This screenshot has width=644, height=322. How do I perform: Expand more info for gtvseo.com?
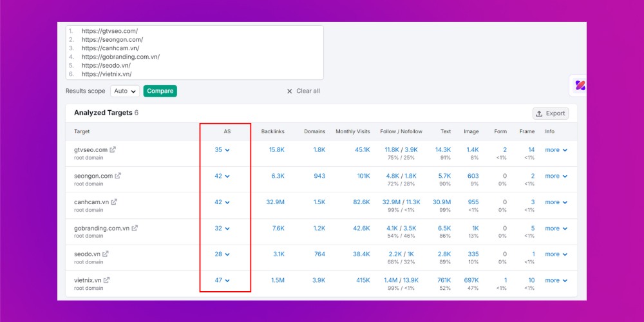pyautogui.click(x=556, y=150)
